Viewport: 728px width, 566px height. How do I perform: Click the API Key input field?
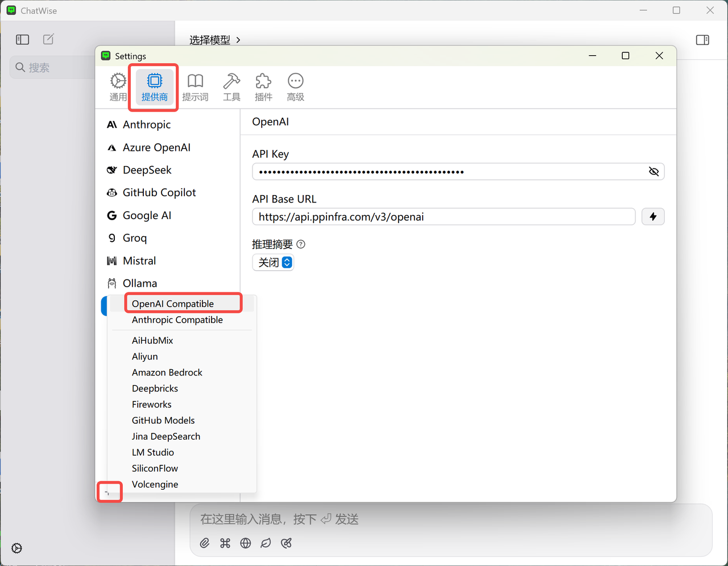(458, 171)
